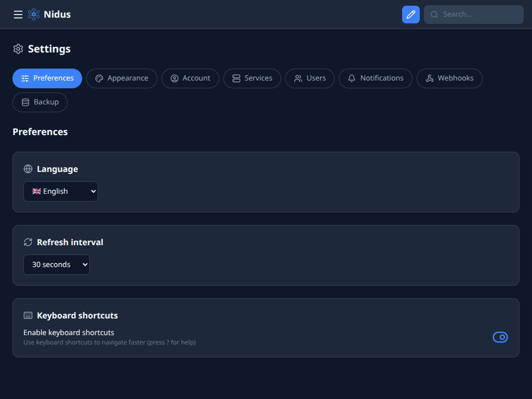Screen dimensions: 532x399
Task: Click the magnifier icon in search box
Action: 434,15
